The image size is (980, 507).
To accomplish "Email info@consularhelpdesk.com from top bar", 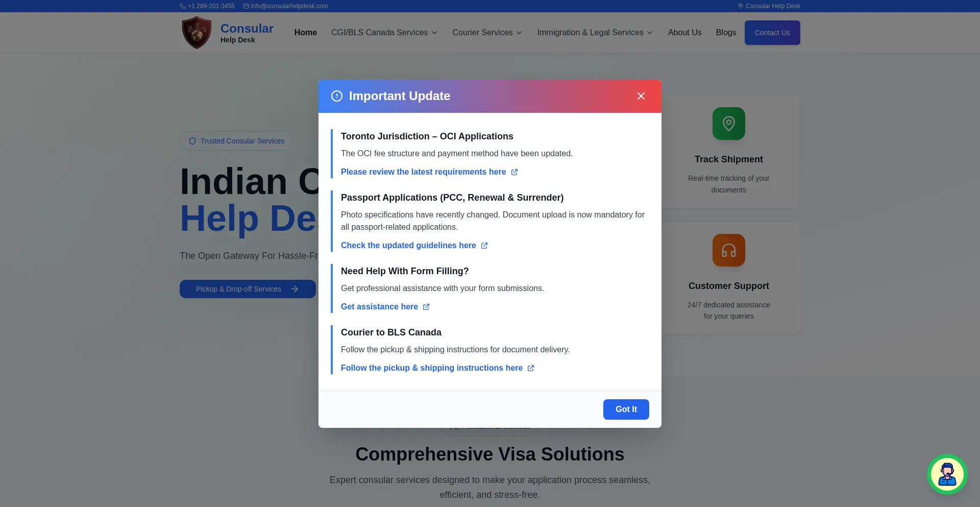I will pyautogui.click(x=289, y=6).
